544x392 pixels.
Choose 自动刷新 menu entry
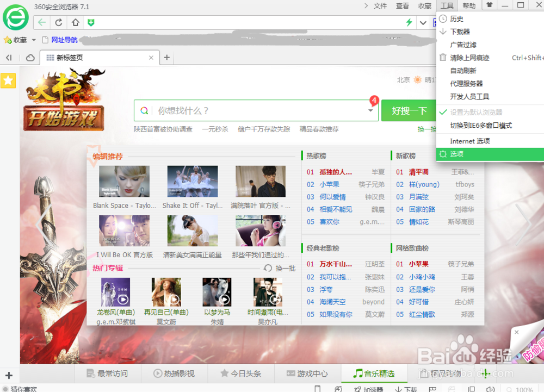point(490,71)
